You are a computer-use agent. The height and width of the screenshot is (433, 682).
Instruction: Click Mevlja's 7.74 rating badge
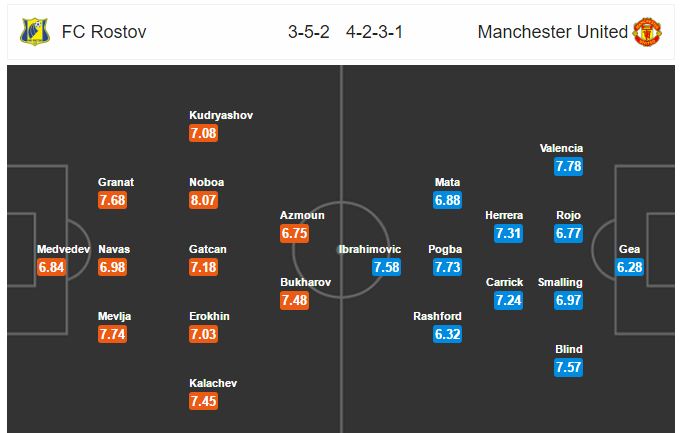click(113, 334)
